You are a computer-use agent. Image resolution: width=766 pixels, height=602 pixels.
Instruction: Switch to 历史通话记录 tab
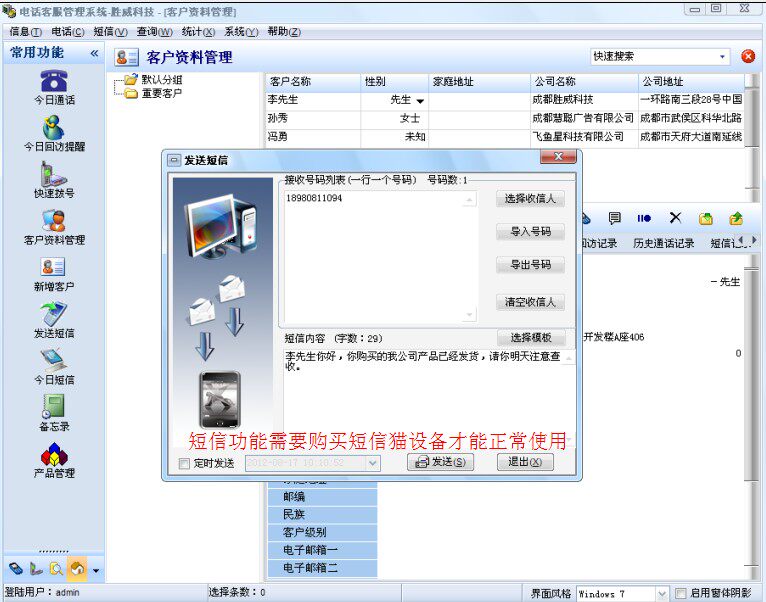click(663, 243)
